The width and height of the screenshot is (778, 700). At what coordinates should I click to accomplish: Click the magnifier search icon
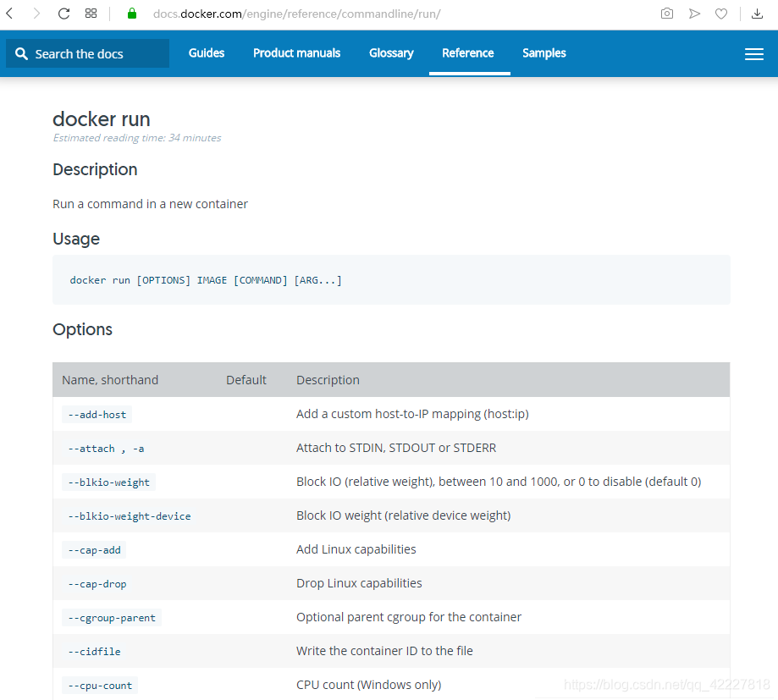[x=21, y=53]
